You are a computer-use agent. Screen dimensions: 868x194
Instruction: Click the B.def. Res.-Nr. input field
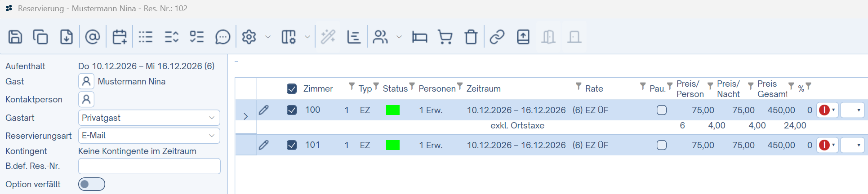click(x=149, y=166)
